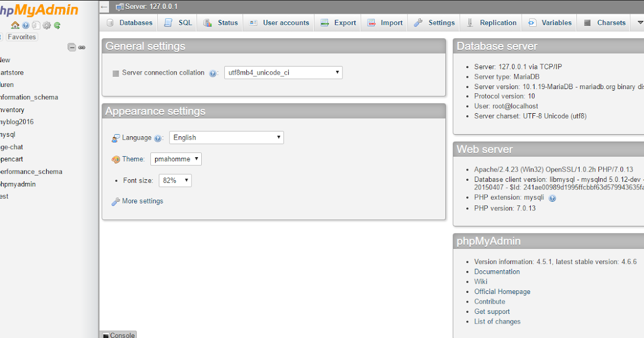Screen dimensions: 644x338
Task: Open the Server connection collation dropdown
Action: (x=283, y=72)
